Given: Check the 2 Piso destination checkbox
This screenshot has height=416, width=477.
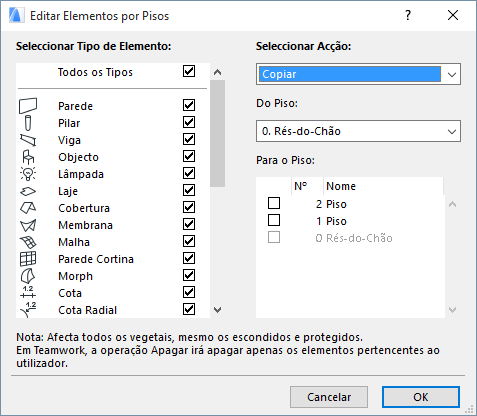Looking at the screenshot, I should pyautogui.click(x=274, y=203).
